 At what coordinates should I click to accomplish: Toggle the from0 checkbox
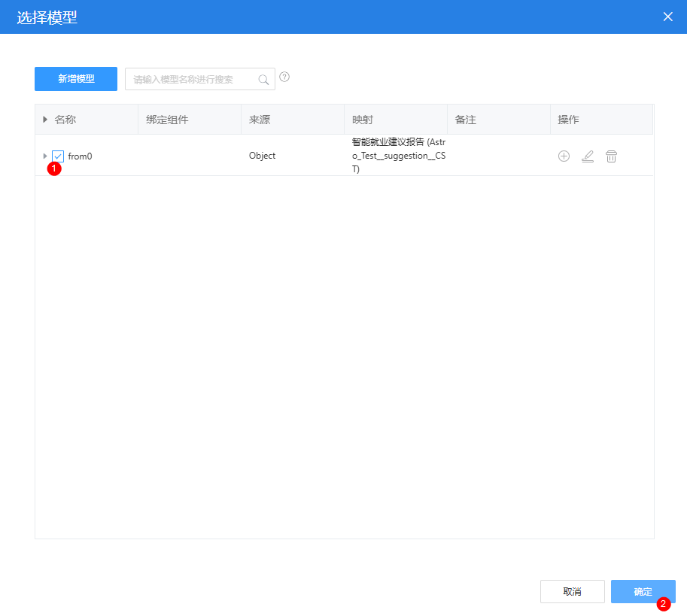coord(58,156)
